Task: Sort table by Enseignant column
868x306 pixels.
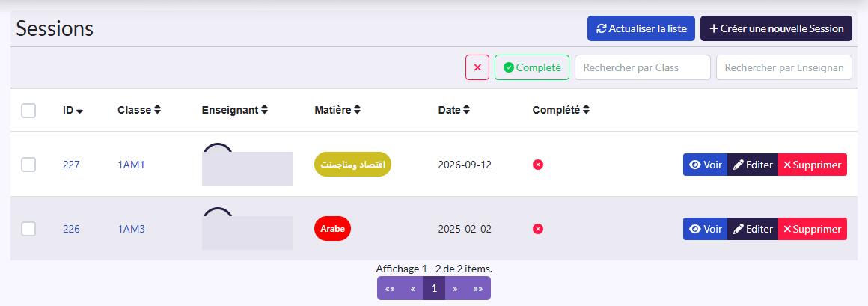Action: coord(235,110)
